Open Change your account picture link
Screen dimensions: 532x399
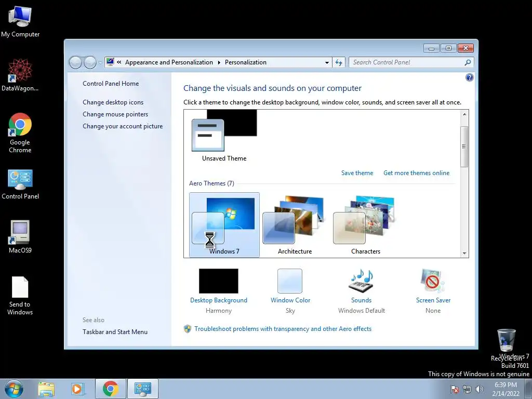[123, 126]
